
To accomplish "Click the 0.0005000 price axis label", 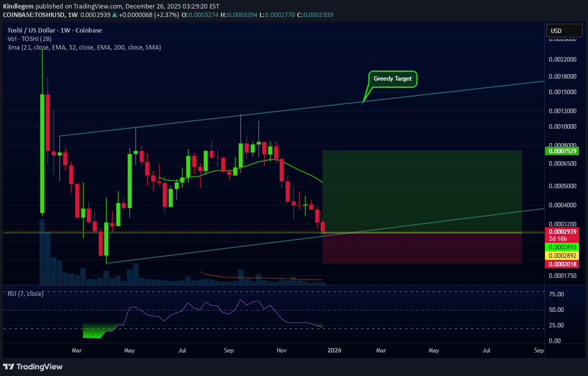I will tap(562, 186).
